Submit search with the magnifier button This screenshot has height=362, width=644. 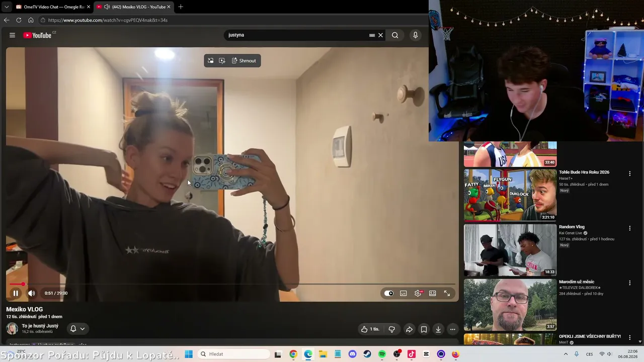click(395, 35)
